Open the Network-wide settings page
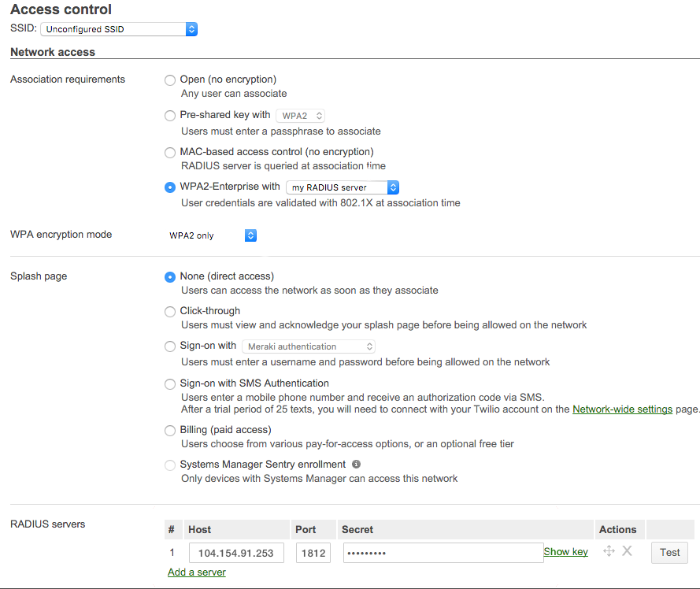 [x=622, y=409]
